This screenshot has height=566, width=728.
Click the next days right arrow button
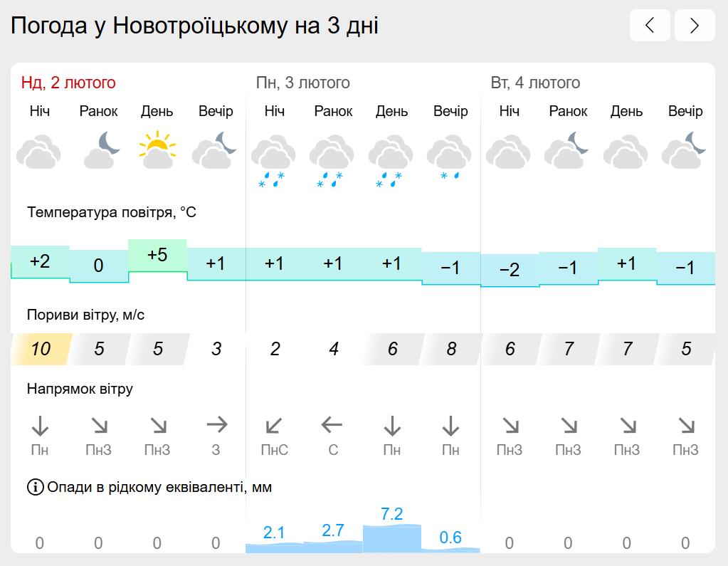coord(695,26)
